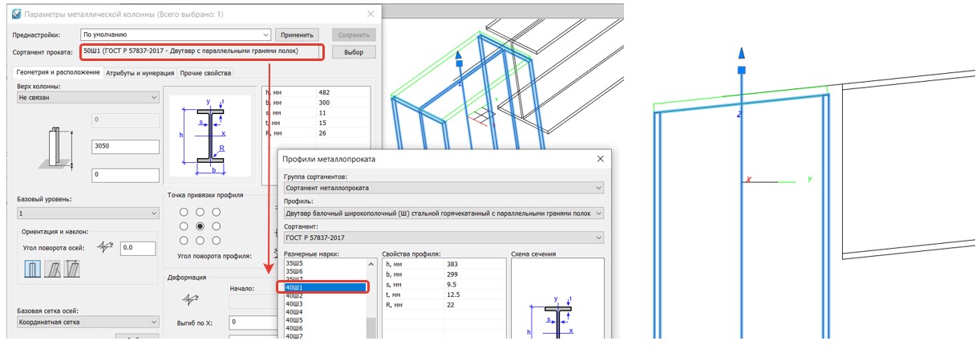
Task: Click the app icon in the column parameters title bar
Action: (x=16, y=14)
